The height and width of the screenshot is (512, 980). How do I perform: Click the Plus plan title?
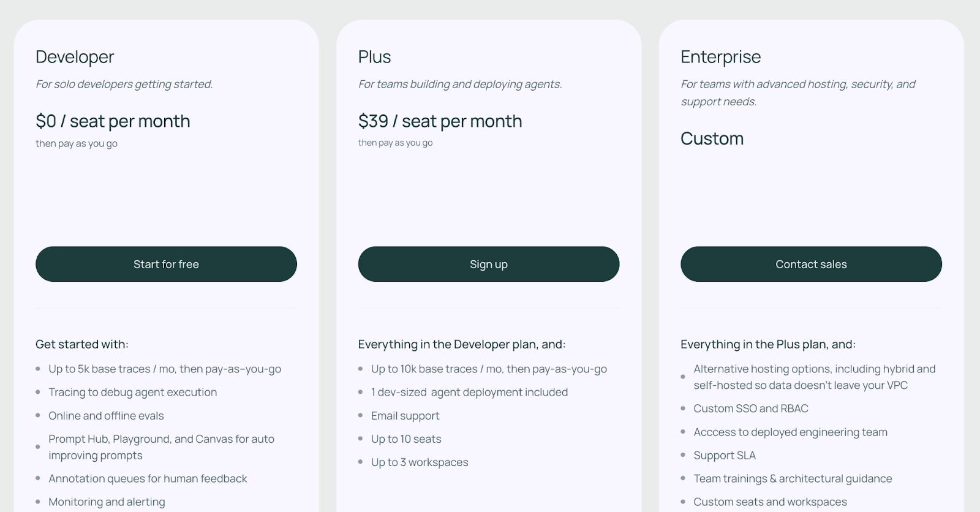(x=374, y=57)
